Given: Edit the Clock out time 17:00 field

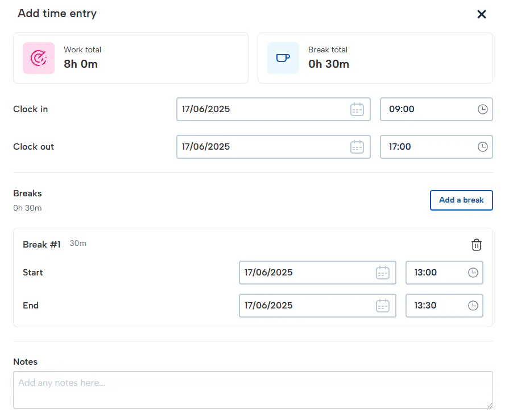Looking at the screenshot, I should [x=427, y=147].
